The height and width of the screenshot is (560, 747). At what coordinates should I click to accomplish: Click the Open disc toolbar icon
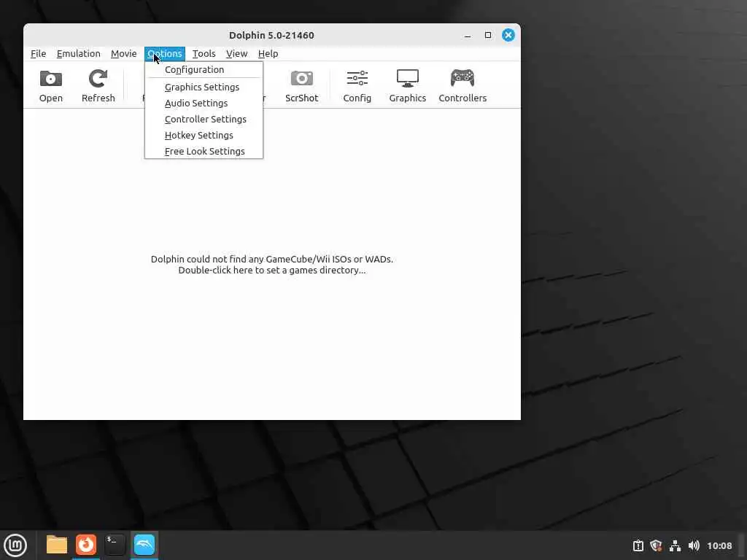click(50, 79)
